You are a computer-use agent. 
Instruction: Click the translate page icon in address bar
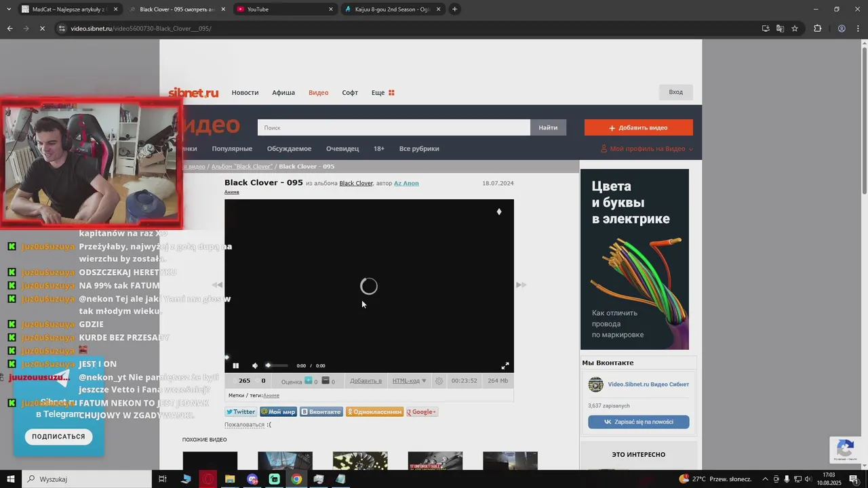(x=780, y=28)
